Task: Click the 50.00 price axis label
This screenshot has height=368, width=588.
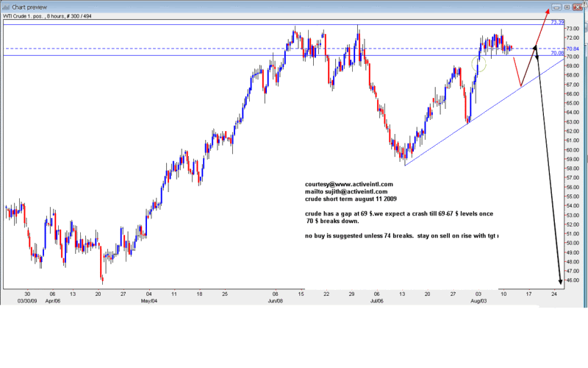Action: pyautogui.click(x=573, y=244)
